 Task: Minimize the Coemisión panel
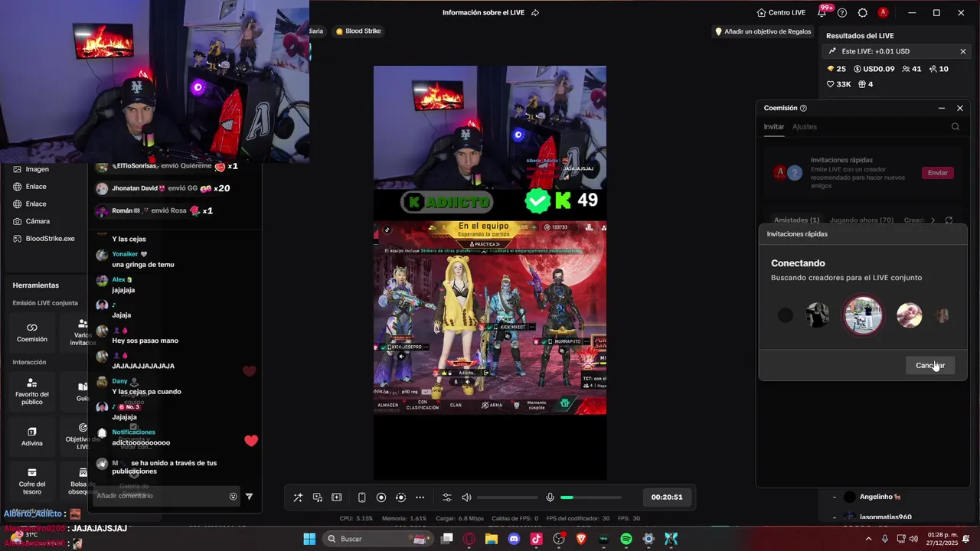[x=942, y=108]
